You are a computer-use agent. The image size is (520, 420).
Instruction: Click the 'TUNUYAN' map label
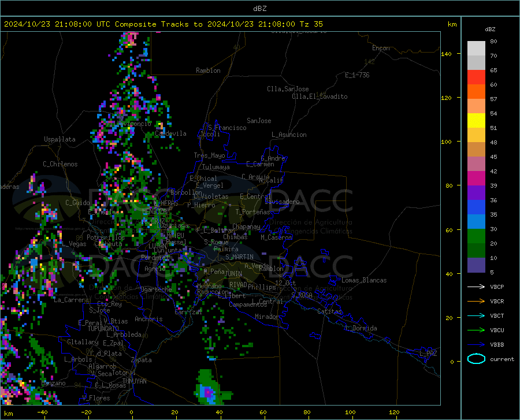pyautogui.click(x=134, y=381)
